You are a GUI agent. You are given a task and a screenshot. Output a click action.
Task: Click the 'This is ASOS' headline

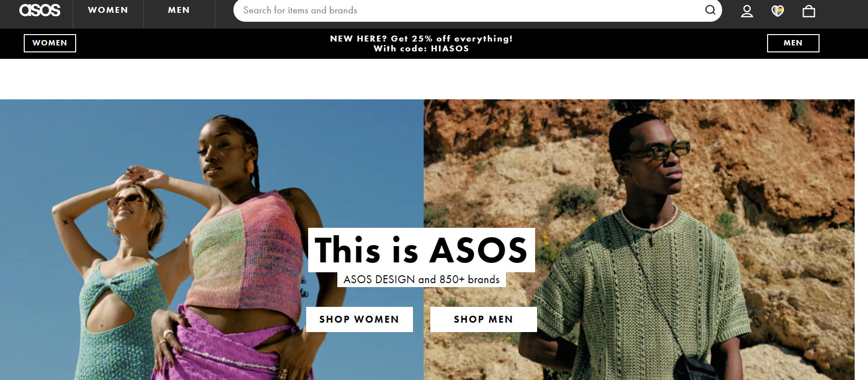pos(421,250)
